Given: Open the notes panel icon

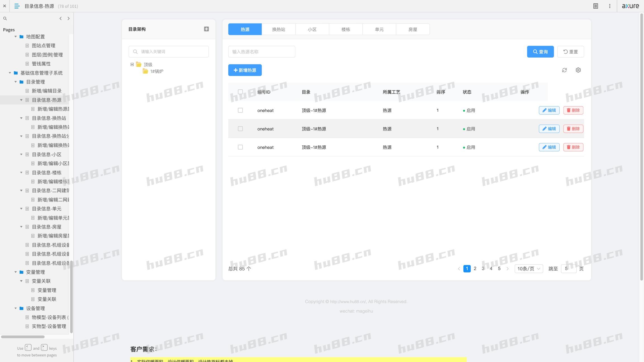Looking at the screenshot, I should pyautogui.click(x=596, y=6).
